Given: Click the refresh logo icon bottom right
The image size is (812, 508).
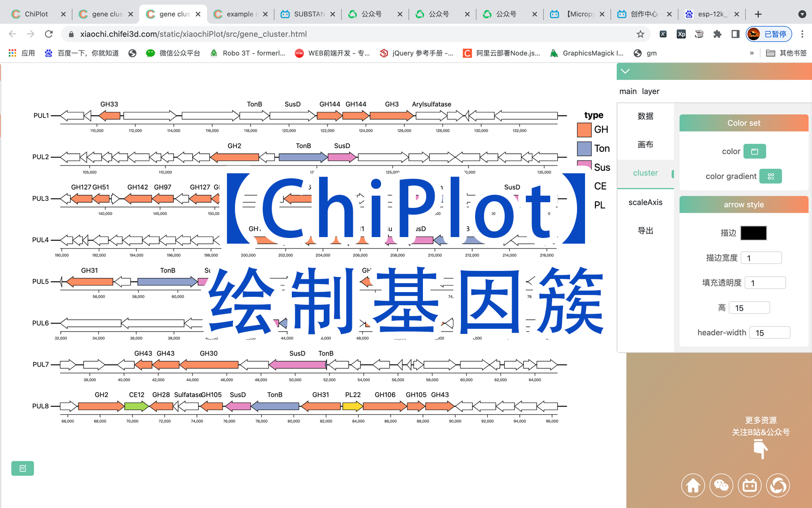Looking at the screenshot, I should click(778, 485).
